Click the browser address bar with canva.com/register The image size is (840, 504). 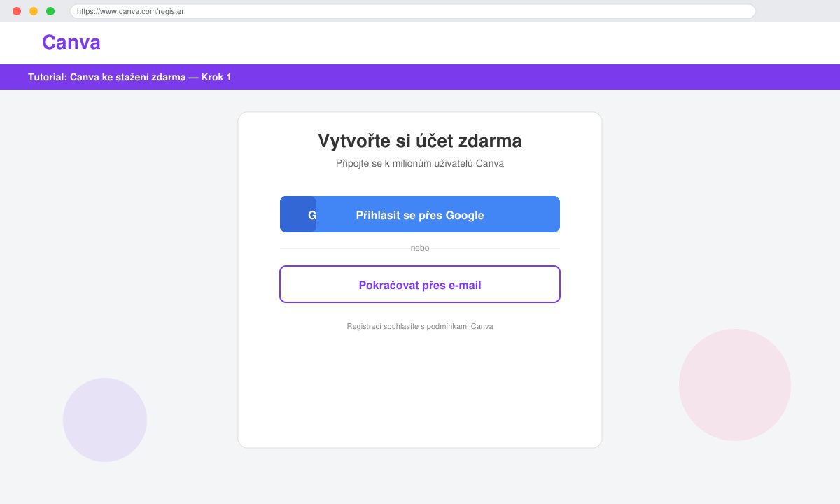point(413,11)
